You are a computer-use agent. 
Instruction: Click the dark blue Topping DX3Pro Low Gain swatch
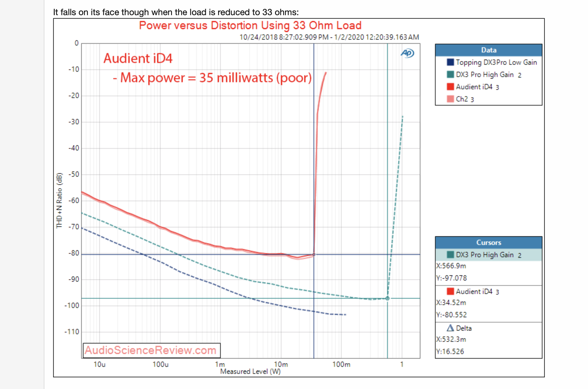(x=450, y=62)
